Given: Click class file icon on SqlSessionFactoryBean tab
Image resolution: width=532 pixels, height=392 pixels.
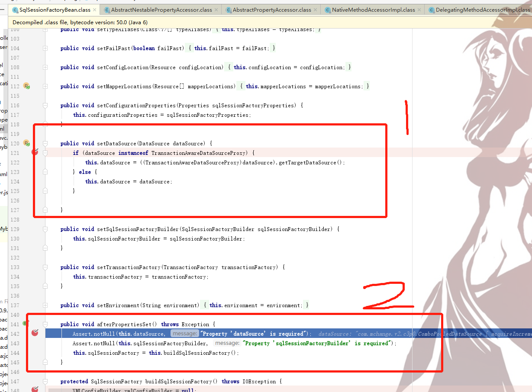Looking at the screenshot, I should [15, 10].
